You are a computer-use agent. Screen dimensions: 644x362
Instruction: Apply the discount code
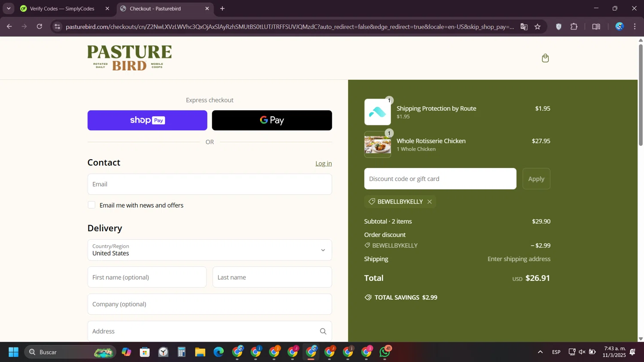[536, 179]
